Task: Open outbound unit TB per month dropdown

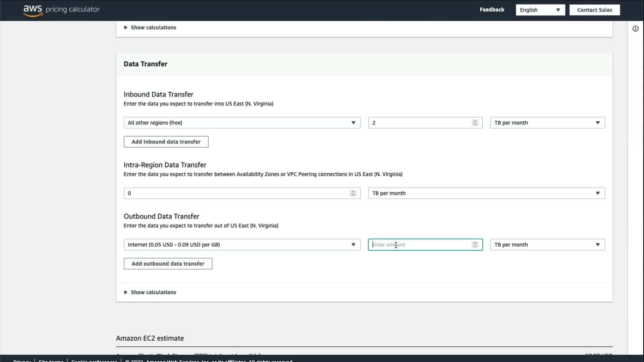Action: pos(547,245)
